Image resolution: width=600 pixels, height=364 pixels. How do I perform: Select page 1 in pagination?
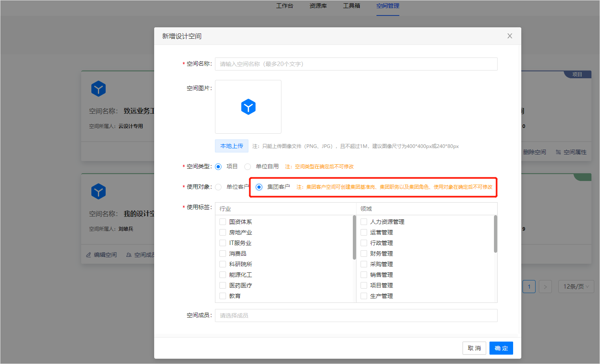tap(529, 287)
